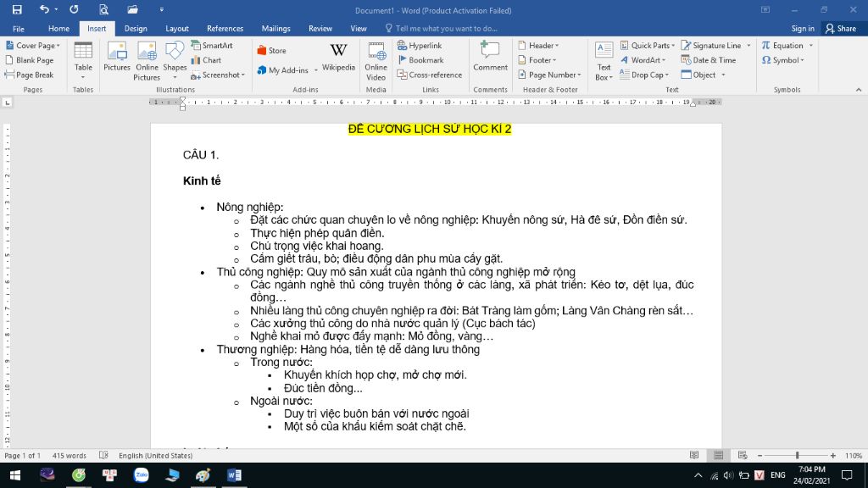The width and height of the screenshot is (868, 488).
Task: Expand the Footer dropdown
Action: 537,60
